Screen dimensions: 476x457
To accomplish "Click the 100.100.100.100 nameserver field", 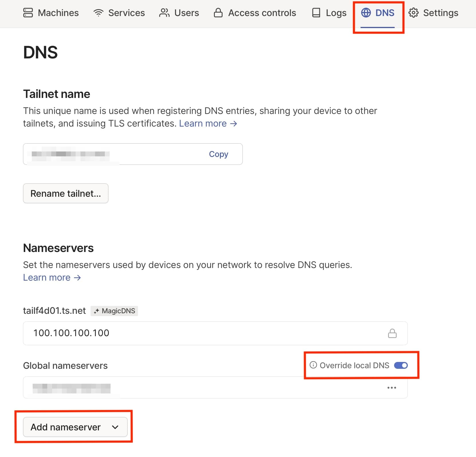I will point(200,333).
